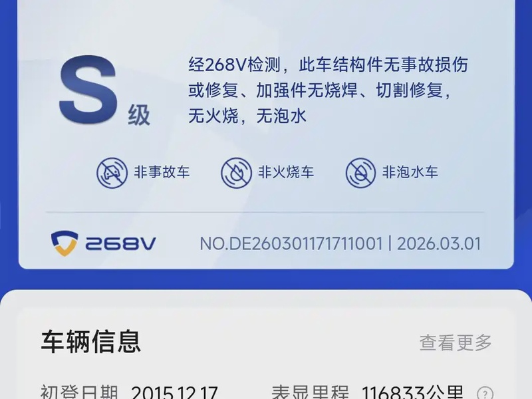Tap the 116833公里 mileage number
This screenshot has height=399, width=532.
click(412, 392)
